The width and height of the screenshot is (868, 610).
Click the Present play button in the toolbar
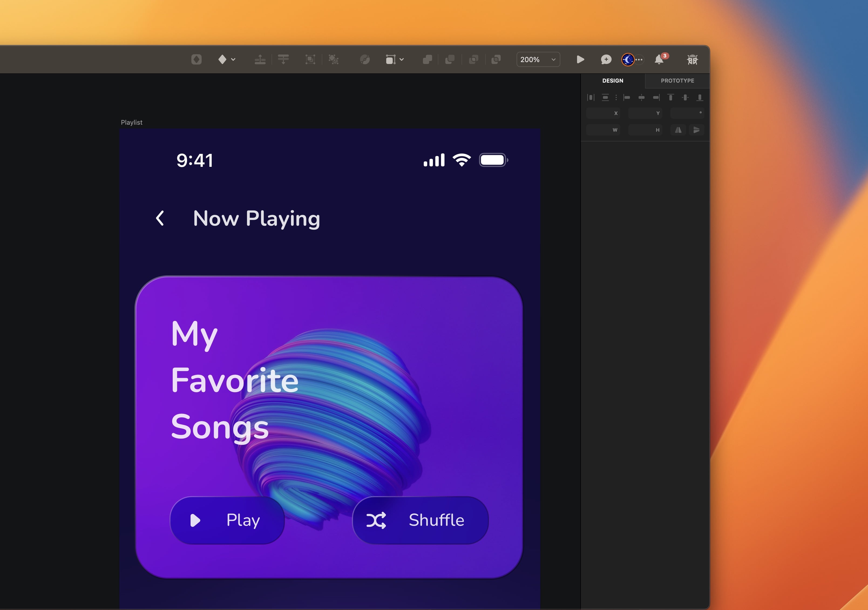coord(581,59)
